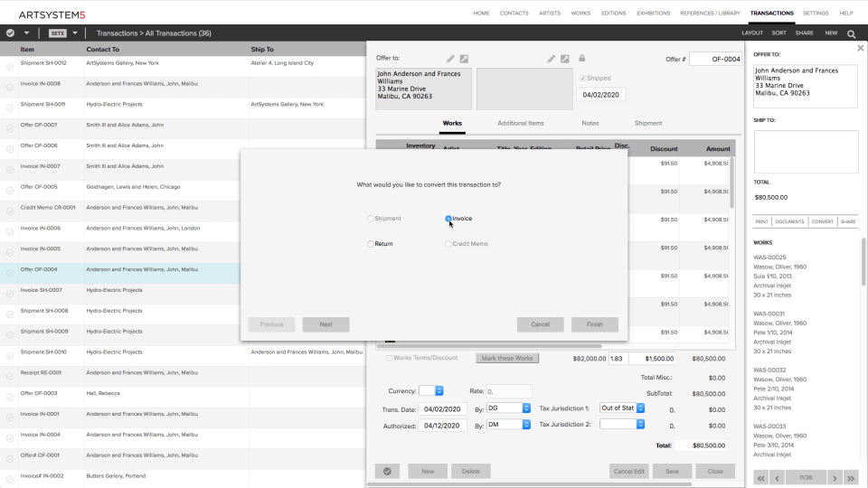Click the Previous button in the dialog
This screenshot has width=868, height=488.
click(271, 324)
